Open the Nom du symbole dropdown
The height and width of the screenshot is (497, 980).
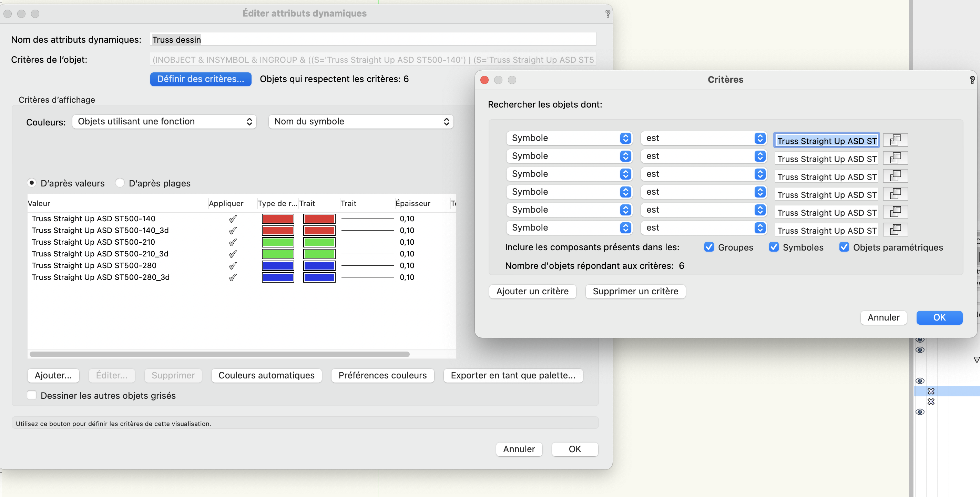coord(361,121)
